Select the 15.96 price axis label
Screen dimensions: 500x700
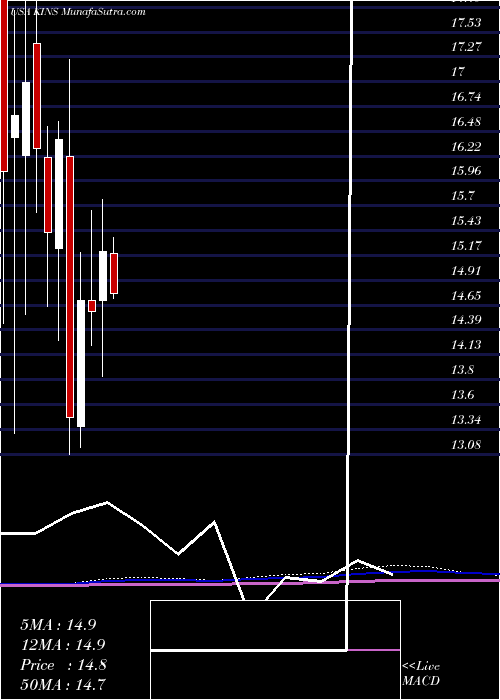pos(466,171)
